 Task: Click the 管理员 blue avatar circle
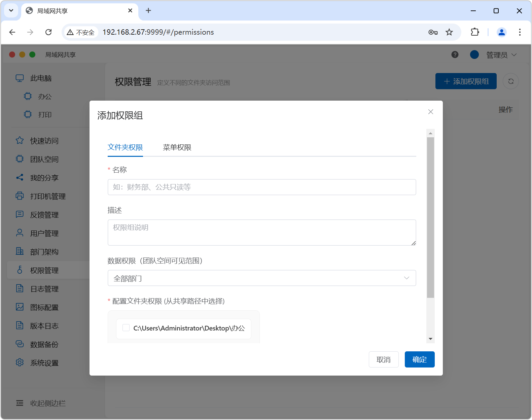pyautogui.click(x=474, y=55)
